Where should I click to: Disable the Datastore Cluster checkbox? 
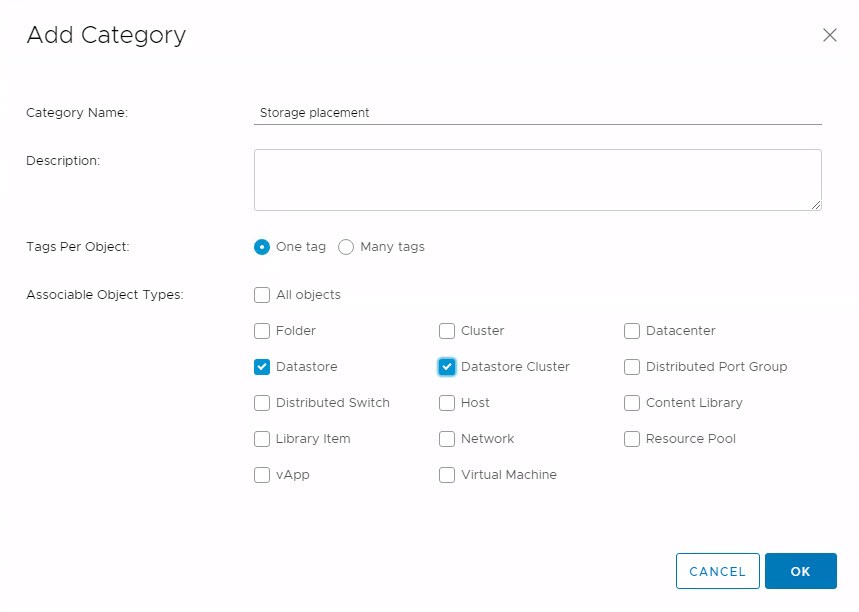[x=447, y=367]
